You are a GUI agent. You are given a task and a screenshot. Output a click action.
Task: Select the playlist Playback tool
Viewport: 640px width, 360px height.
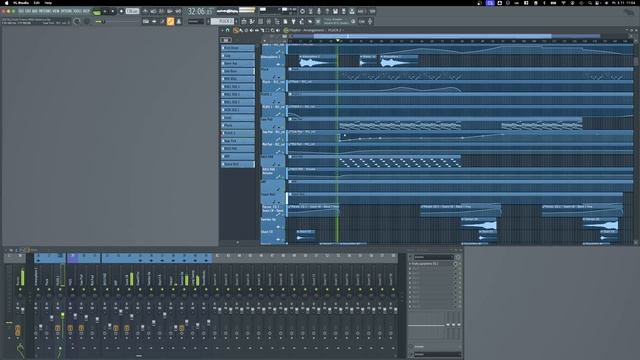pyautogui.click(x=278, y=30)
